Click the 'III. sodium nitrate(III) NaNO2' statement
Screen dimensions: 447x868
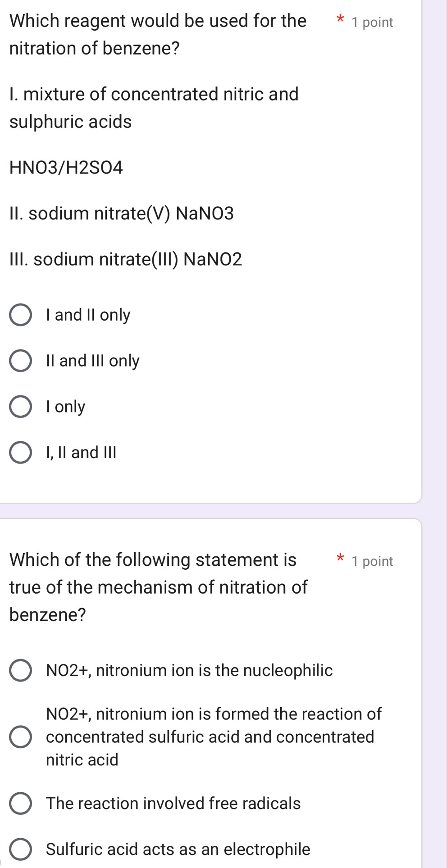coord(126,259)
